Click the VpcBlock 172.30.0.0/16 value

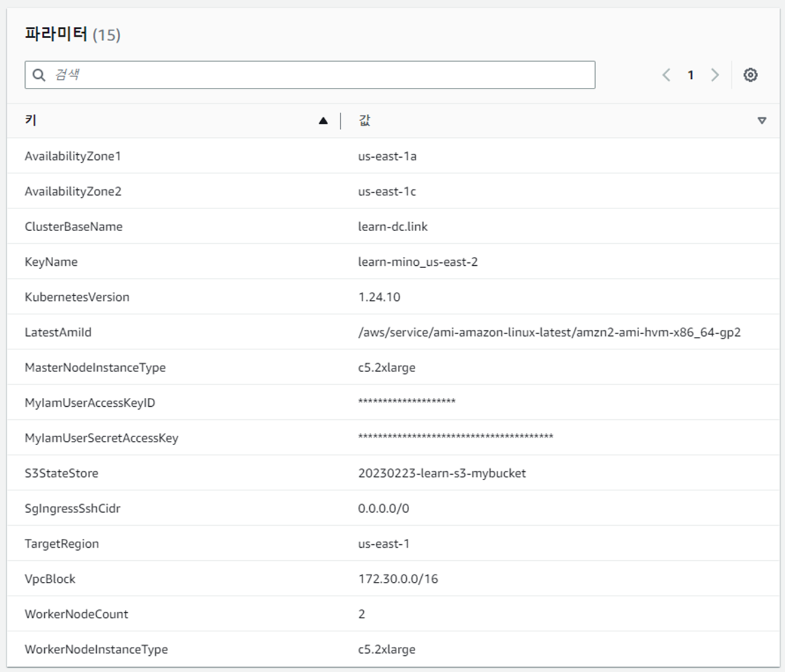point(398,579)
